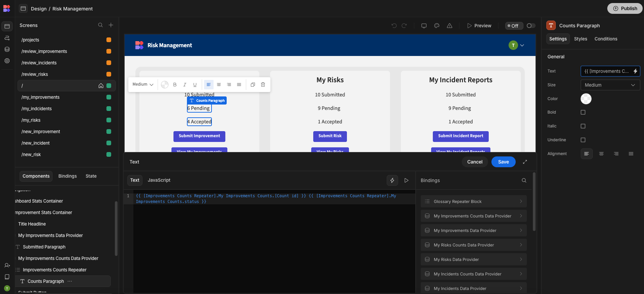Open the Settings gear sidebar icon
Image resolution: width=644 pixels, height=294 pixels.
point(7,61)
